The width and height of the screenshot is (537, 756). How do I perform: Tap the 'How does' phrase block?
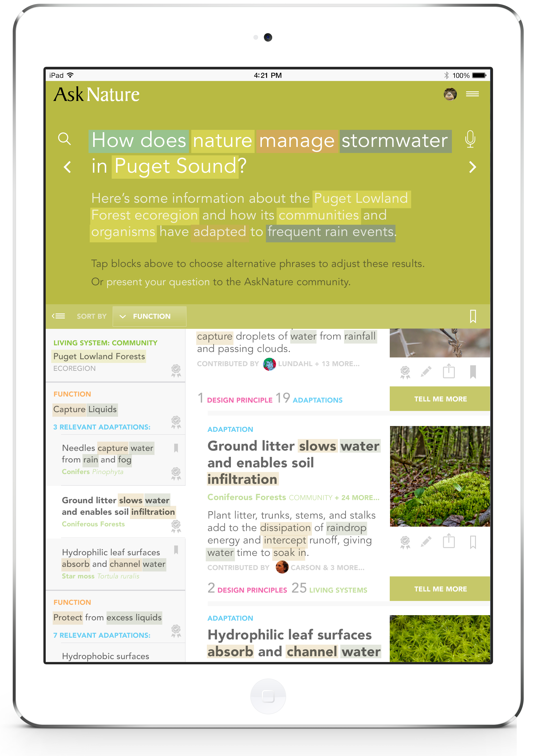click(x=139, y=141)
